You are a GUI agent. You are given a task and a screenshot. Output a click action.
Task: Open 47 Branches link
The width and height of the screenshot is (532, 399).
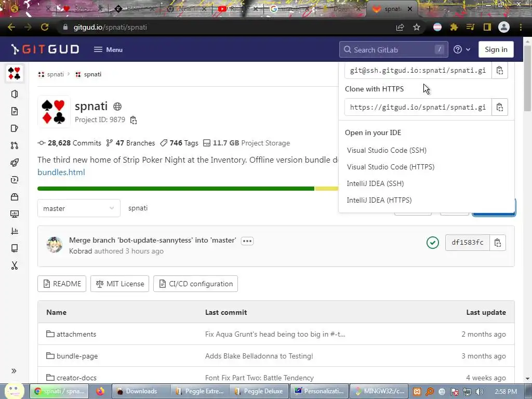(130, 143)
